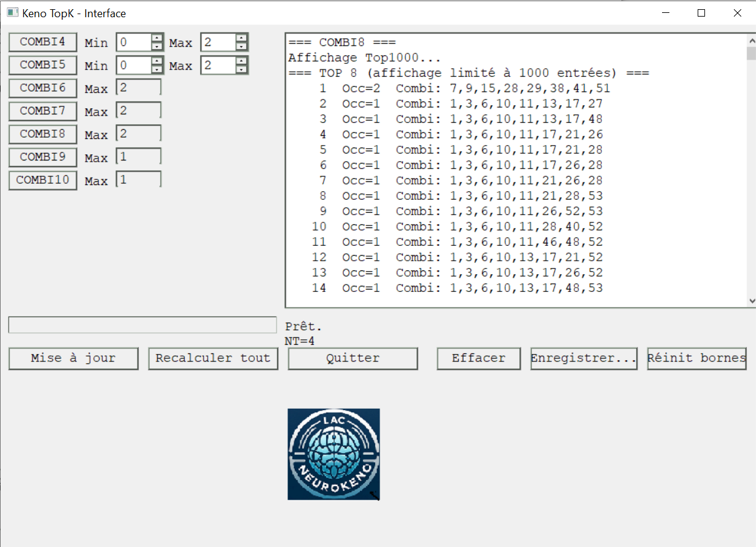Click Mise à jour to update
Viewport: 756px width, 547px height.
point(73,358)
